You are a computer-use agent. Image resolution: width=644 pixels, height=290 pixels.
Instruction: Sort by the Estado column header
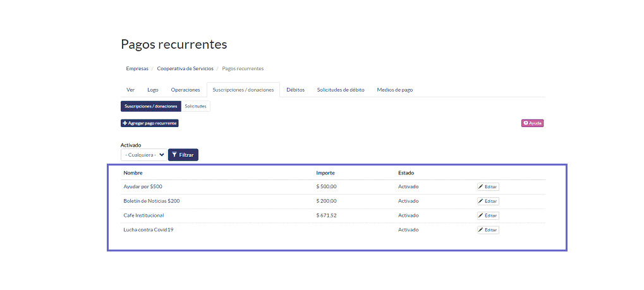pos(406,173)
